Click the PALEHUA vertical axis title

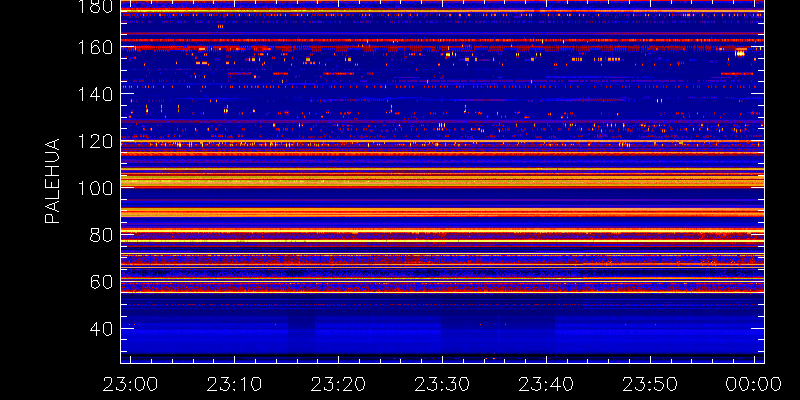pos(52,181)
